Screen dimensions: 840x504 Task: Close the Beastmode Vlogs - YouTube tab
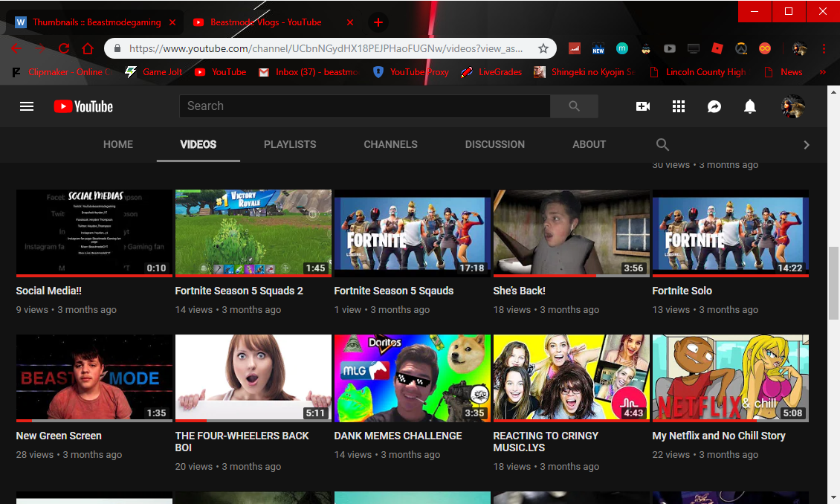(350, 22)
